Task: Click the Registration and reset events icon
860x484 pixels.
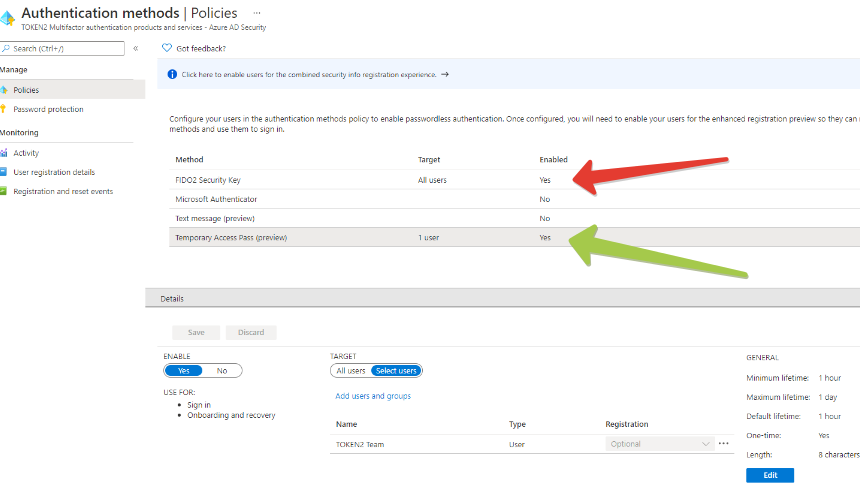Action: [x=4, y=191]
